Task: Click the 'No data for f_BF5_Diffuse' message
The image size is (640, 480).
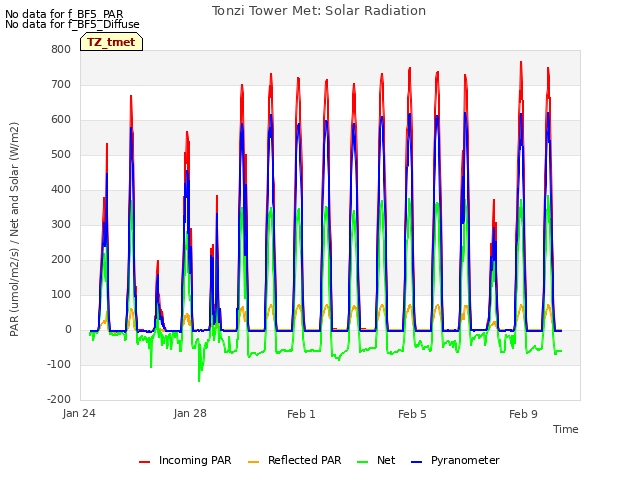Action: point(72,24)
